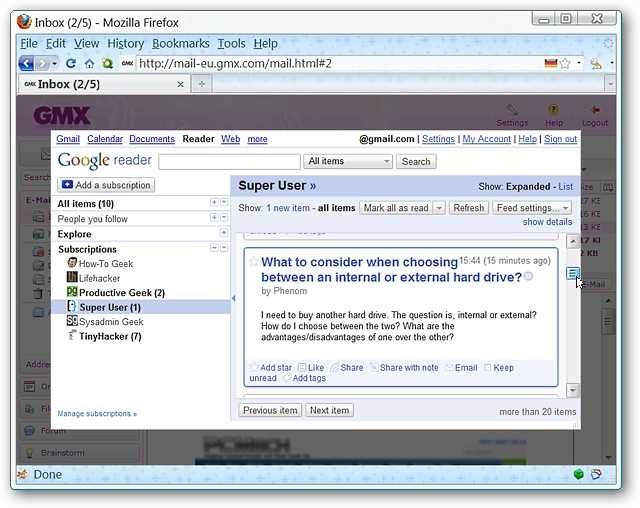
Task: Click the Search button
Action: click(416, 162)
